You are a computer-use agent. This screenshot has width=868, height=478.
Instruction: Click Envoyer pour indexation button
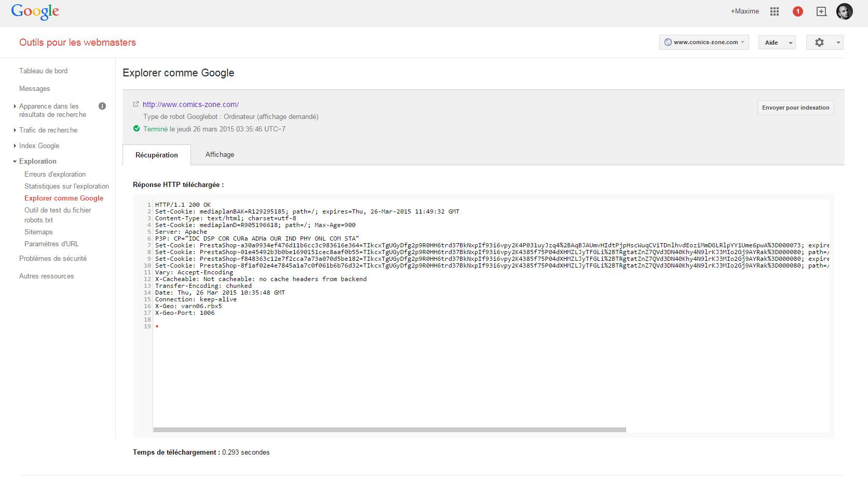pyautogui.click(x=796, y=108)
